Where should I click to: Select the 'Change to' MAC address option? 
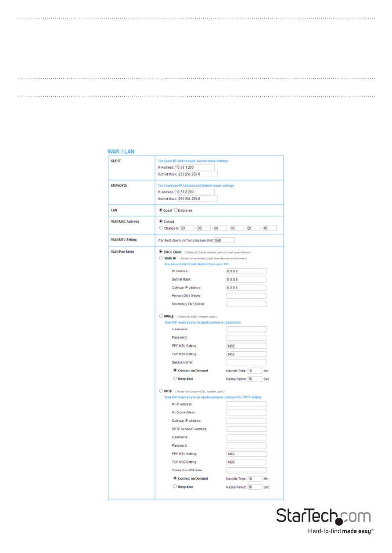[160, 228]
